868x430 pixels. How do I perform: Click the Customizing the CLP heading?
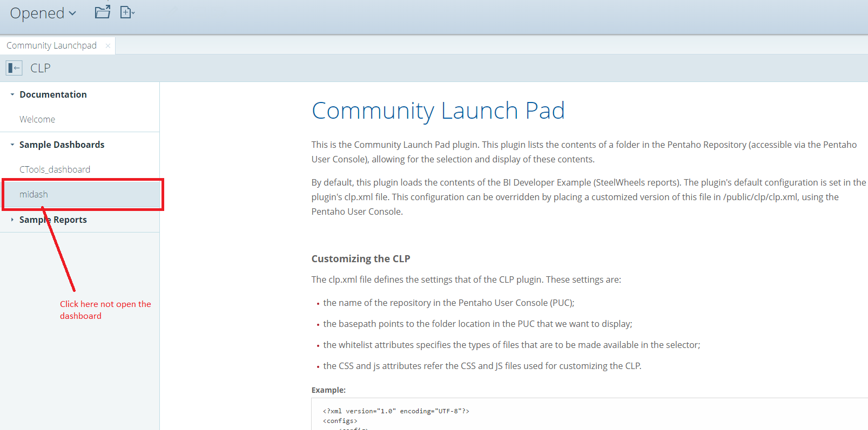tap(361, 259)
